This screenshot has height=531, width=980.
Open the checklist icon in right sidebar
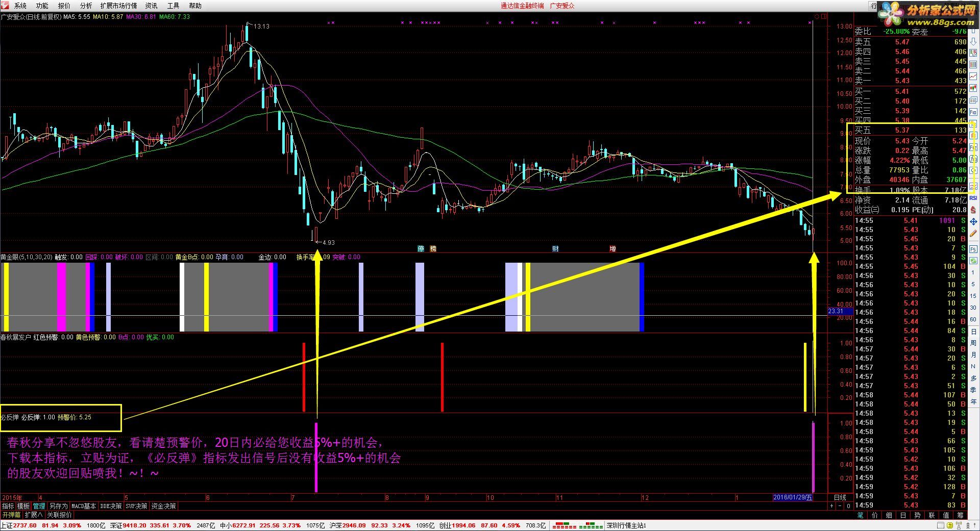(x=973, y=53)
